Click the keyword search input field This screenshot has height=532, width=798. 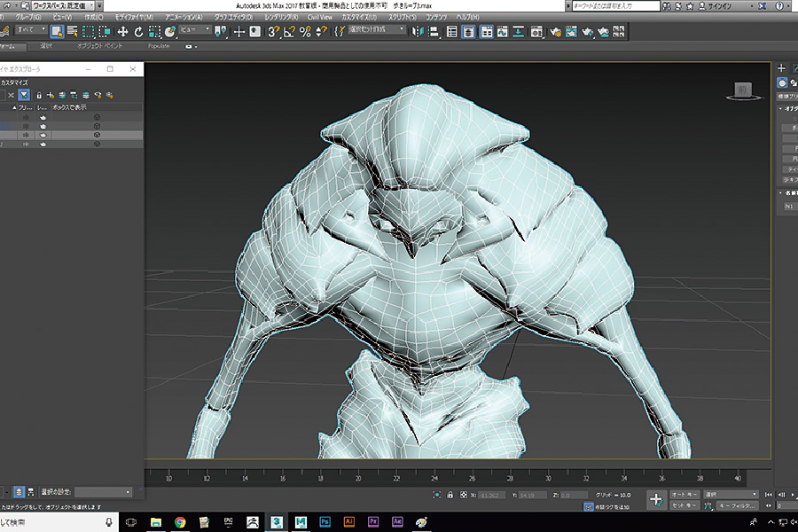(618, 4)
